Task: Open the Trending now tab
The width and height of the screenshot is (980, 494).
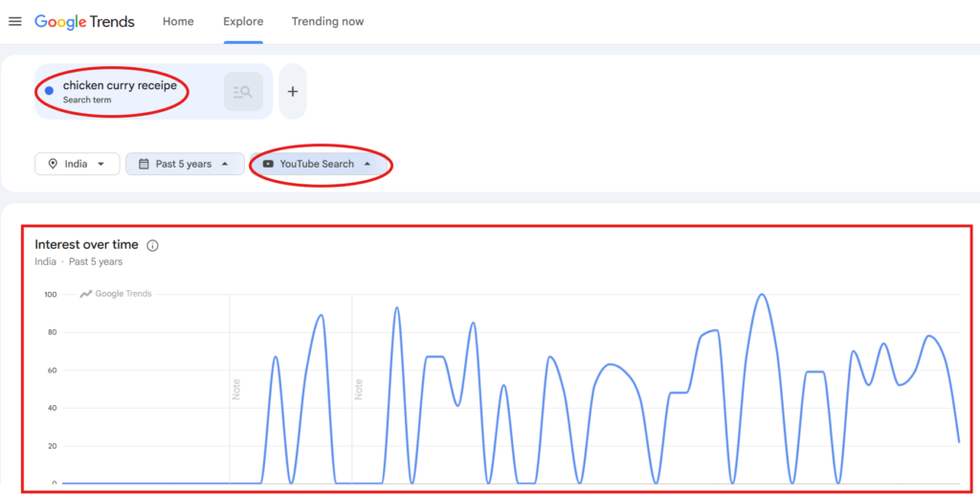Action: (327, 21)
